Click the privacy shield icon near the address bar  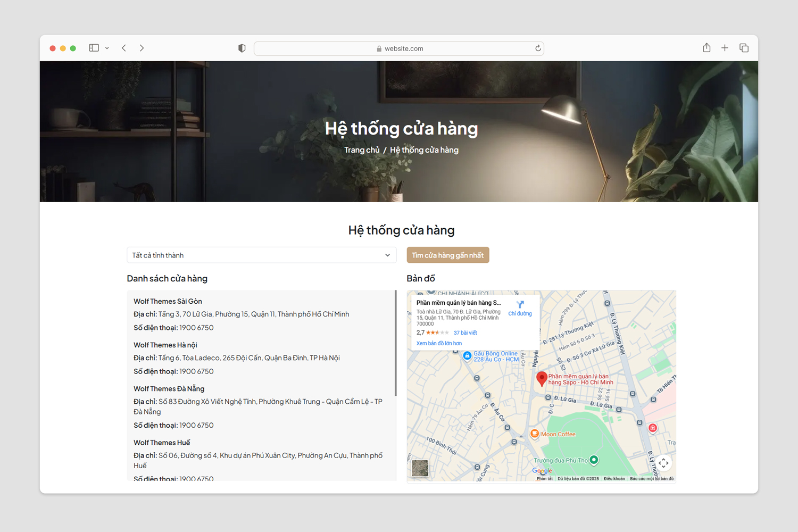click(242, 48)
